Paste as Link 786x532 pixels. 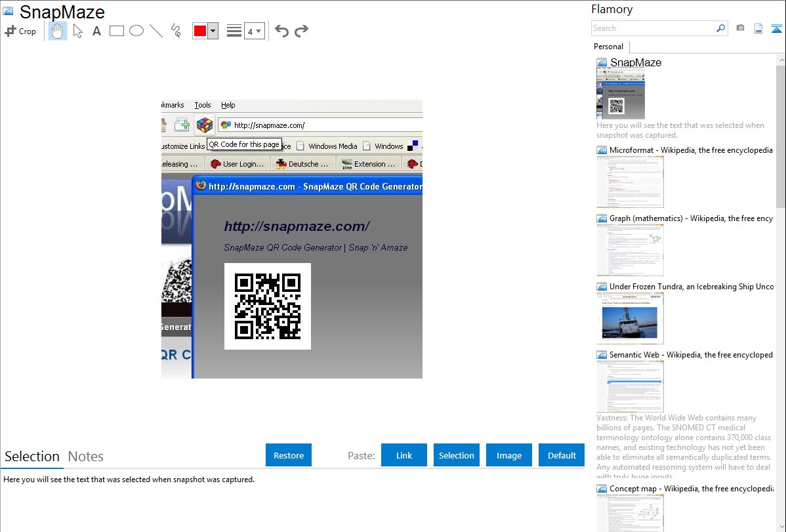click(x=404, y=455)
